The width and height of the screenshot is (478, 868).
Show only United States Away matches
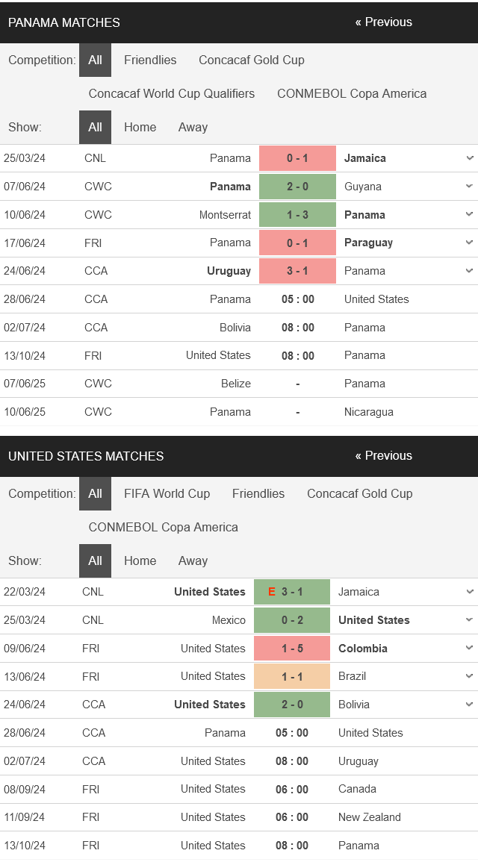193,561
